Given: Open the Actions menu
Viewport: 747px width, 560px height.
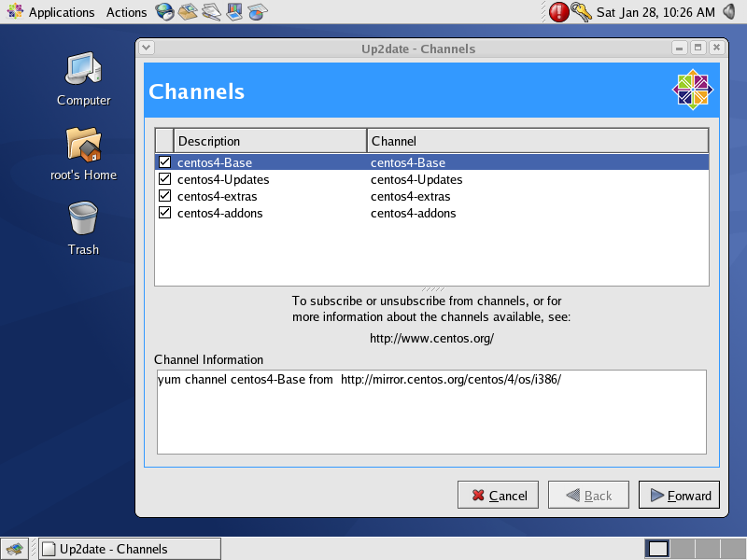Looking at the screenshot, I should (126, 12).
